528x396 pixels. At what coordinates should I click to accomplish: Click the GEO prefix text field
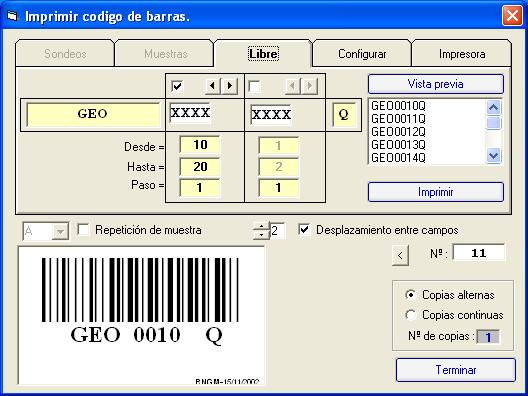point(93,114)
